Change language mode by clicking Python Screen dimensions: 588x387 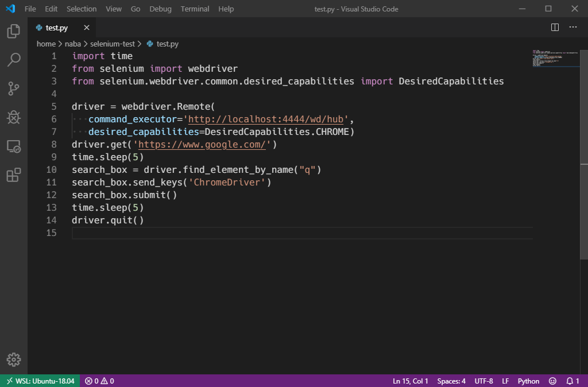pos(528,381)
